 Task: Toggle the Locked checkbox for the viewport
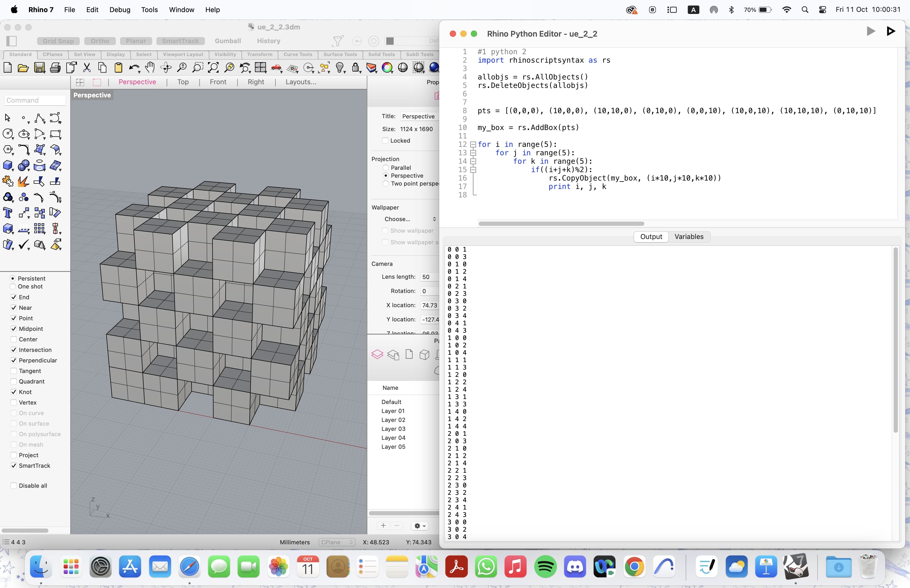[x=386, y=141]
